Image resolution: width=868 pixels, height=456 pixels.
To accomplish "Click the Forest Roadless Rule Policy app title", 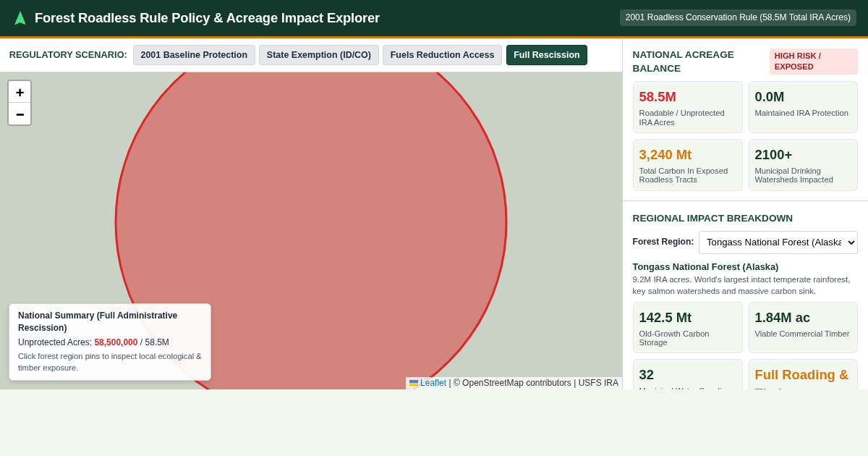I will point(207,18).
